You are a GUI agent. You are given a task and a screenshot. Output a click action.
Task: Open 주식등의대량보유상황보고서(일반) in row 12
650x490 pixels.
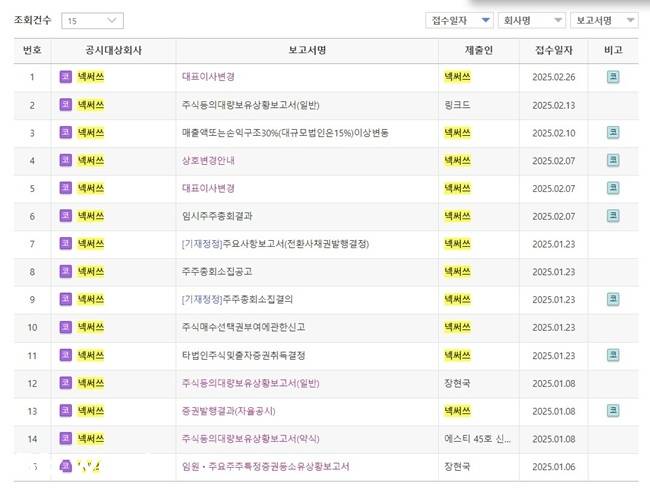click(x=250, y=383)
